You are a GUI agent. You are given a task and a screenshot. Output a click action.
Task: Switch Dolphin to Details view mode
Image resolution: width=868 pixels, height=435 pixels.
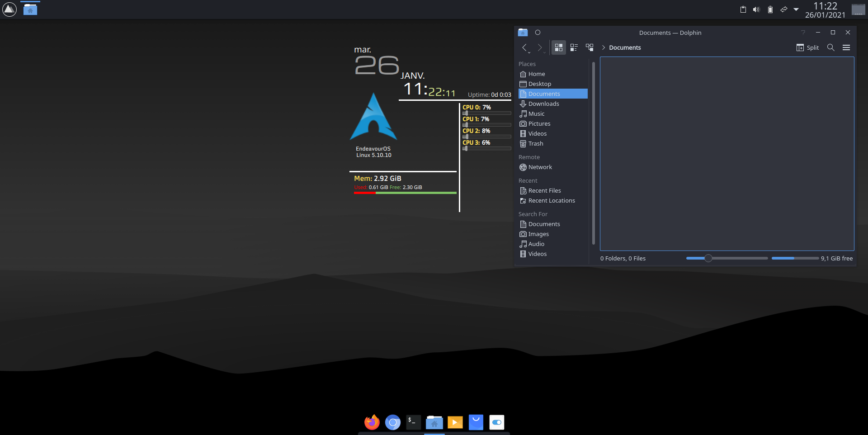(590, 47)
